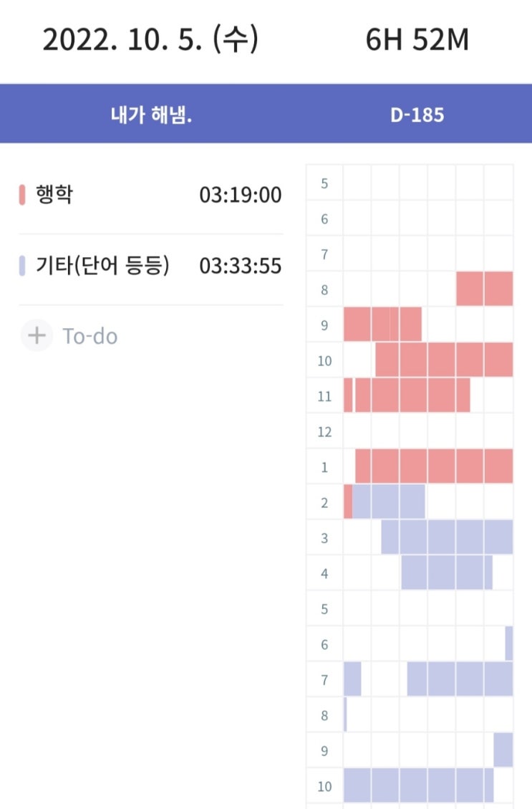
Task: Tap the empty 12 o'clock timetable row
Action: click(428, 431)
